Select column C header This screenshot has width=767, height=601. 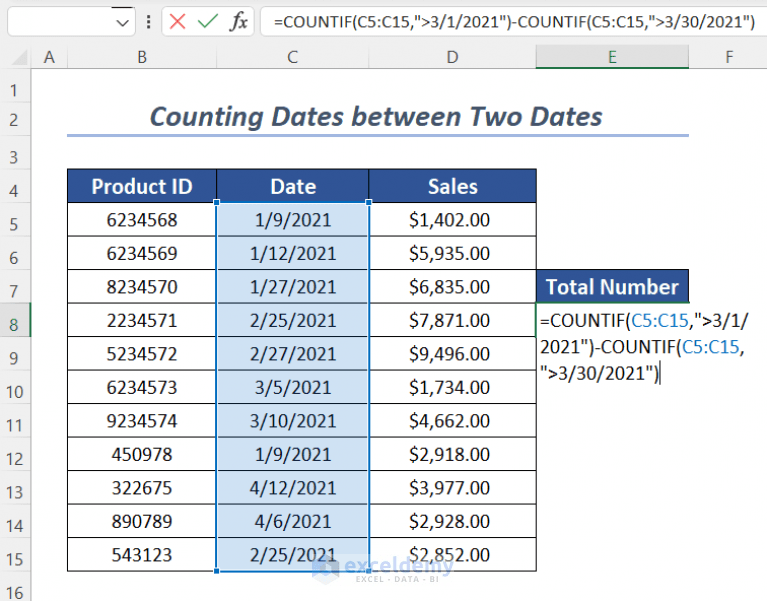293,57
